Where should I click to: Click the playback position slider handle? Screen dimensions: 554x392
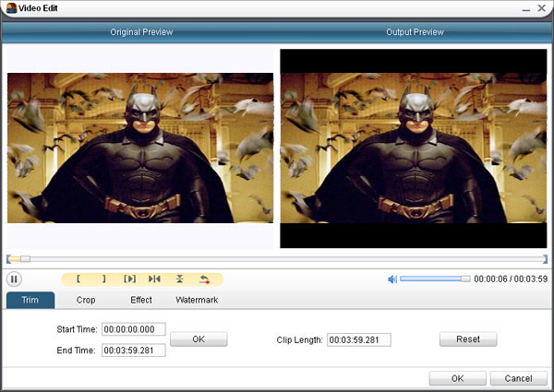(x=25, y=259)
